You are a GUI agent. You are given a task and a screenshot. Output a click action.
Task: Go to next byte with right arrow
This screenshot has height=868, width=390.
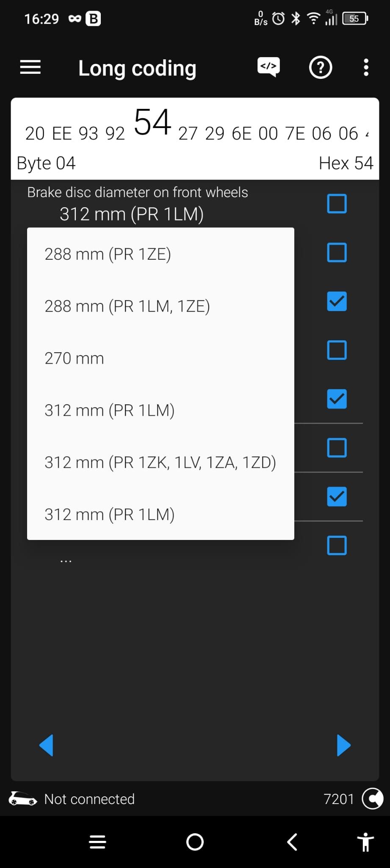[x=343, y=745]
